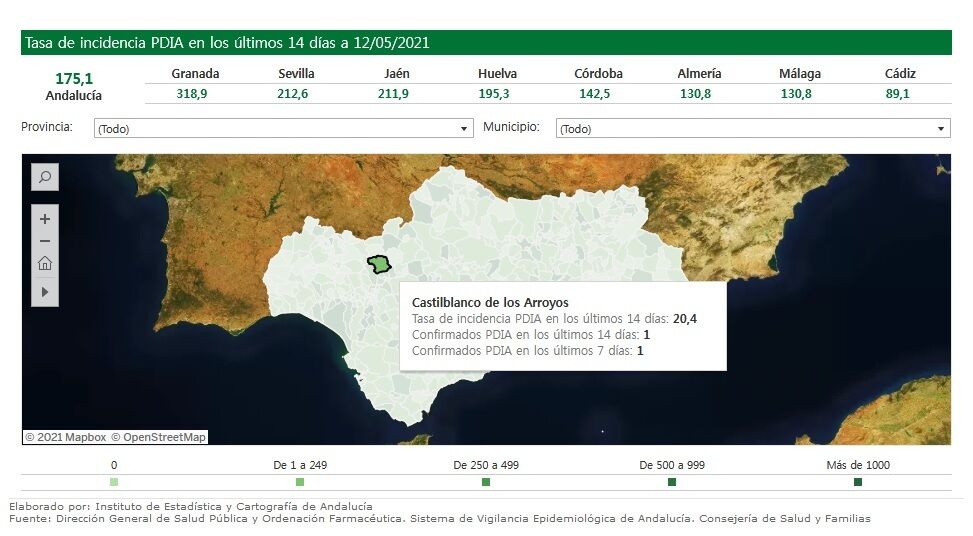Select the 'De 250 a 499' legend swatch
Image resolution: width=973 pixels, height=536 pixels.
[486, 482]
